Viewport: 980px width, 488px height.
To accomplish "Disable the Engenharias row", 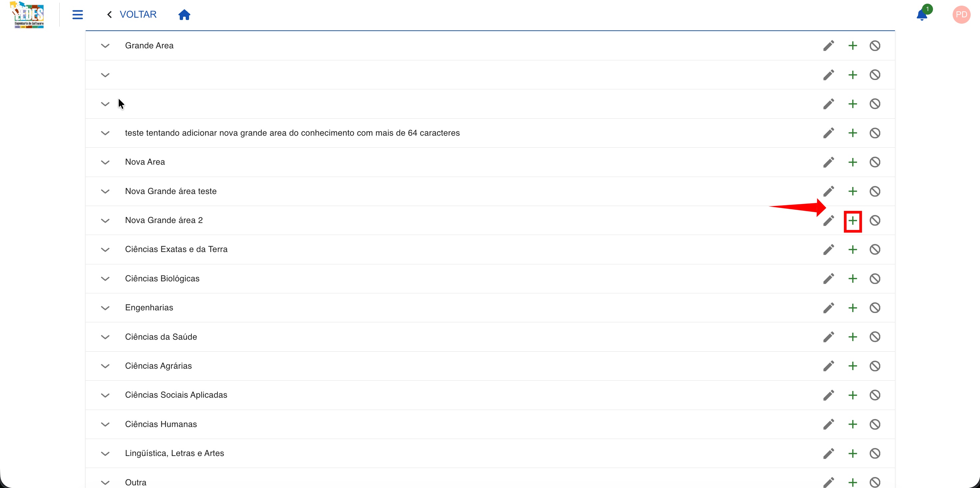I will pyautogui.click(x=875, y=308).
